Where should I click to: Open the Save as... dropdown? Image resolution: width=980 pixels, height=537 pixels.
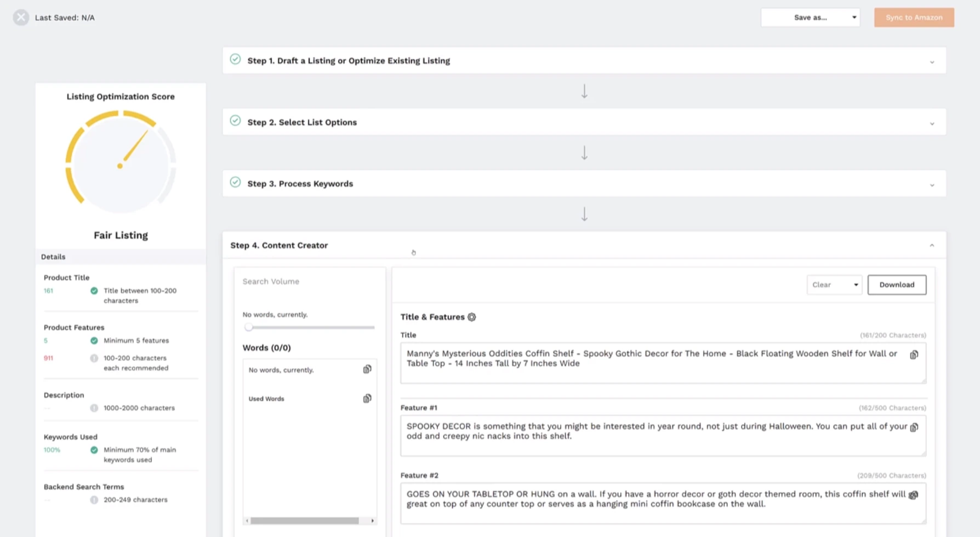point(810,18)
